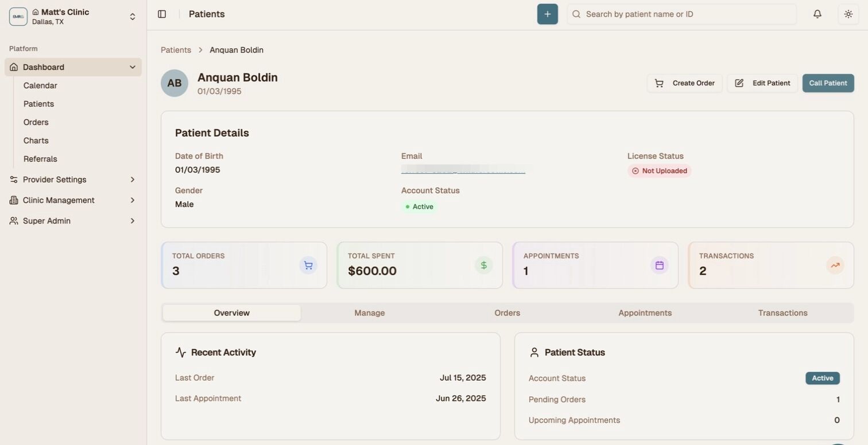Toggle the theme with the sun icon
868x445 pixels.
(848, 13)
